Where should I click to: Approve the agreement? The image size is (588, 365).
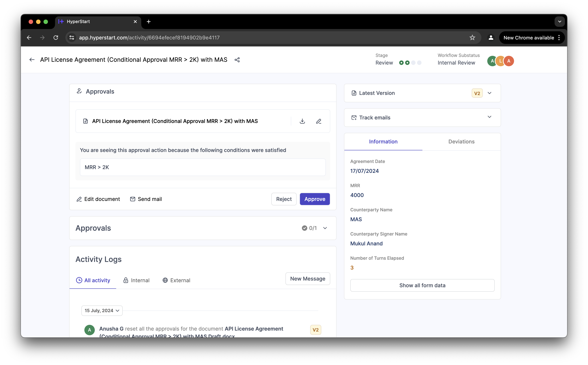315,199
